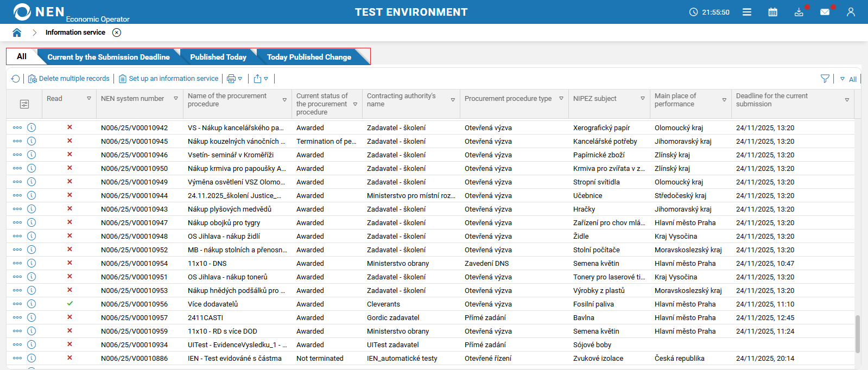Open filter for NIPEZ subject column
This screenshot has height=370, width=868.
tap(643, 99)
